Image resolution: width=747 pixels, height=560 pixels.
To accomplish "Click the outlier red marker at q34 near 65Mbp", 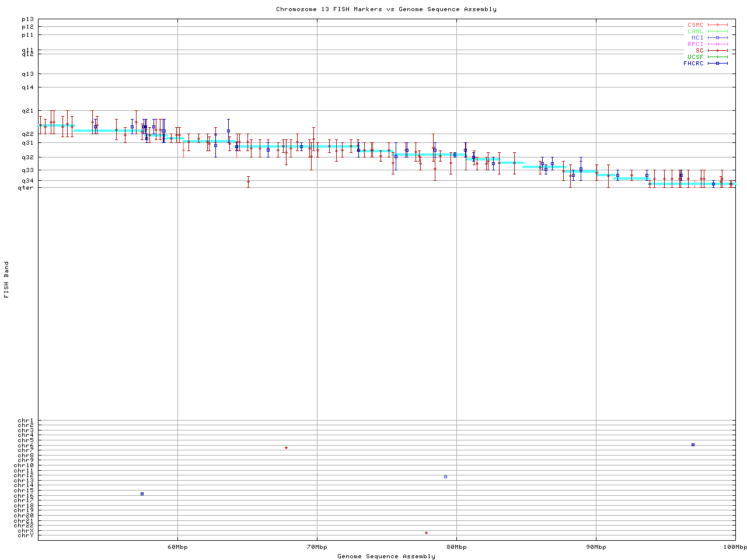I will (x=248, y=181).
